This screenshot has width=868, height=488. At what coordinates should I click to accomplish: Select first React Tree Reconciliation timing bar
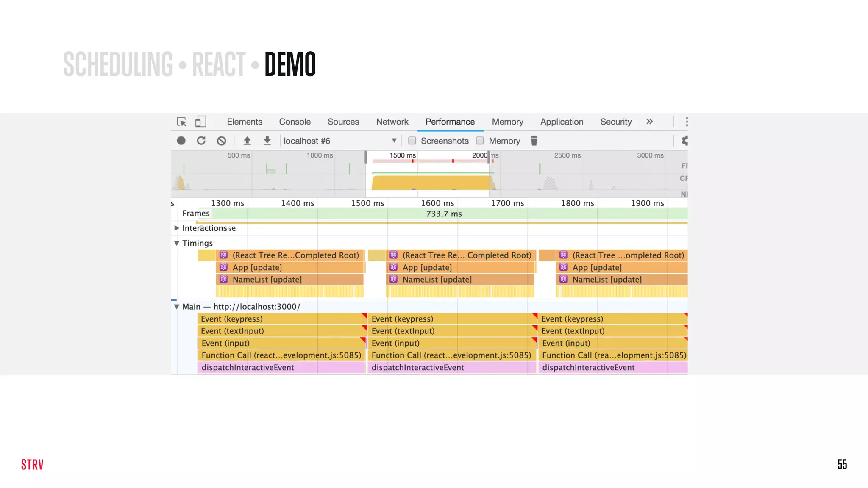(290, 255)
